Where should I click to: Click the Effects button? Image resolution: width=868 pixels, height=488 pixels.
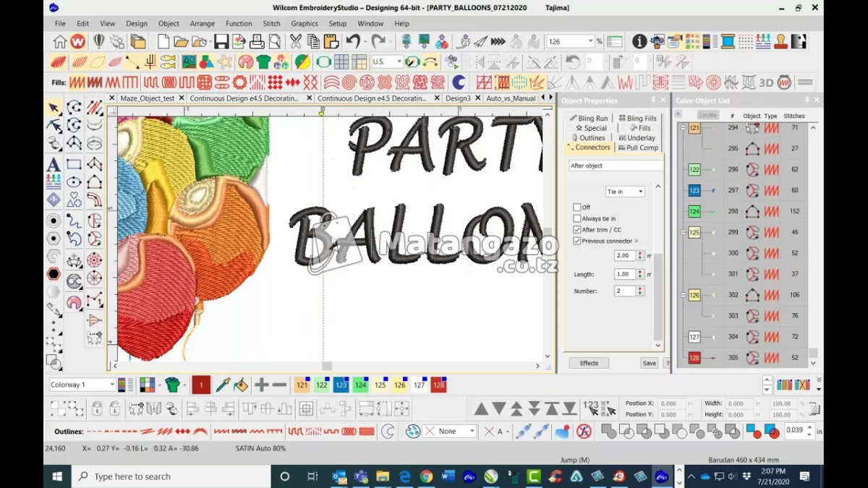point(589,362)
